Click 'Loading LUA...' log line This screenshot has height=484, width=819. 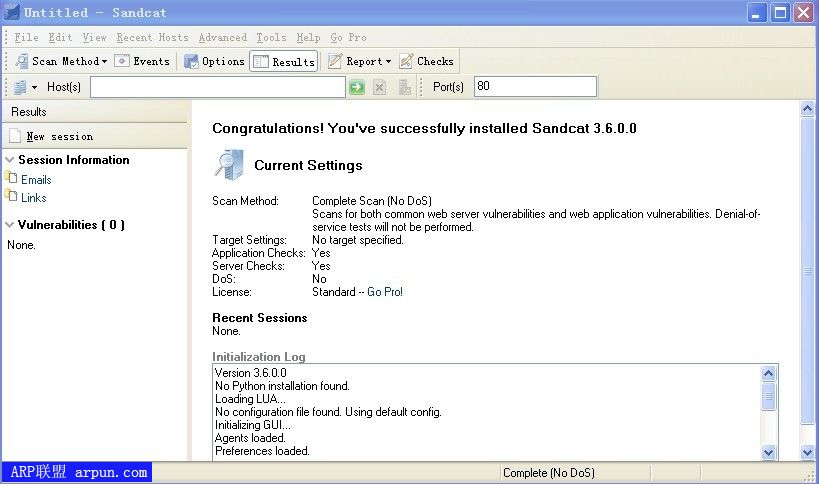[250, 399]
